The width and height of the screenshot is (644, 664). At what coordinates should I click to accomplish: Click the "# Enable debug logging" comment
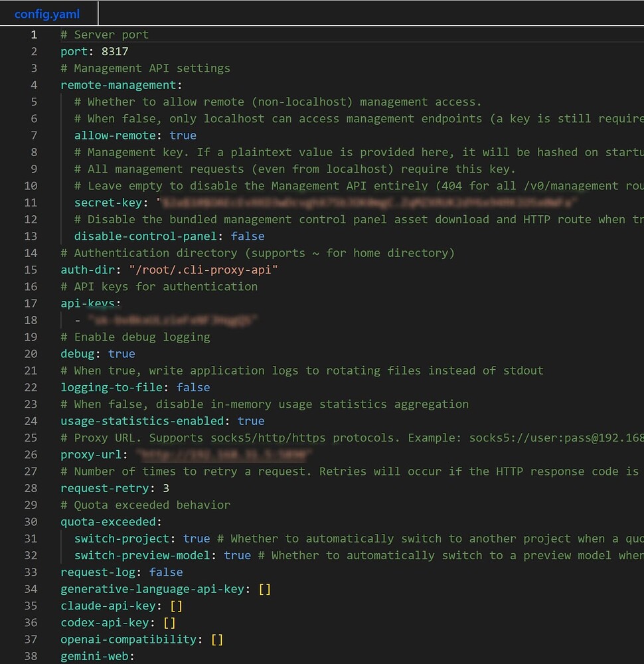tap(135, 337)
